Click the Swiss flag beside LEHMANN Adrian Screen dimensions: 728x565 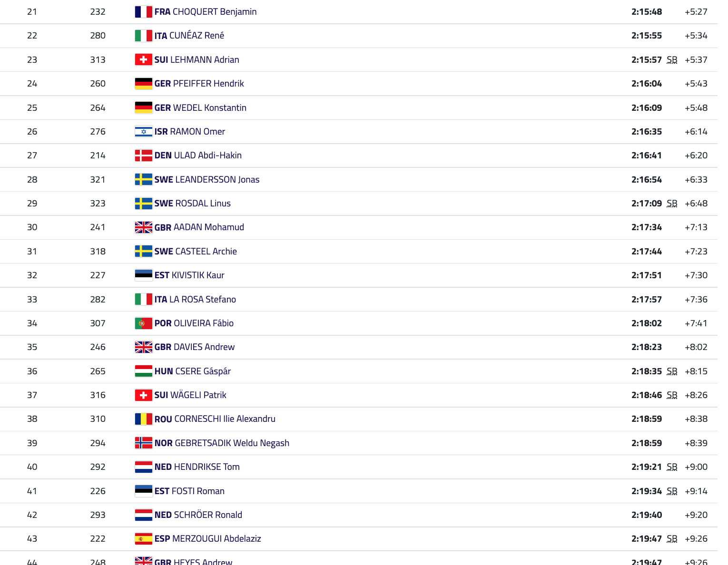tap(144, 60)
